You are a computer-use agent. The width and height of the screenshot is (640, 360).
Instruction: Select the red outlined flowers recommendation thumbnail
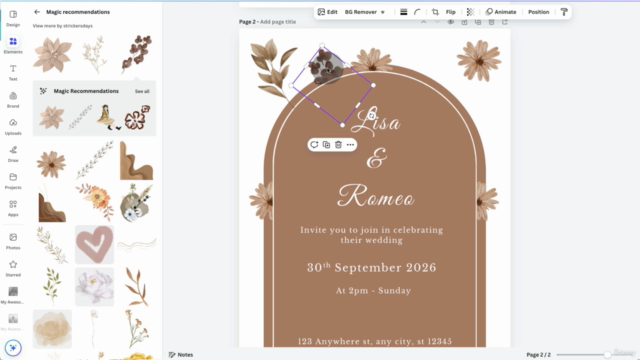137,118
